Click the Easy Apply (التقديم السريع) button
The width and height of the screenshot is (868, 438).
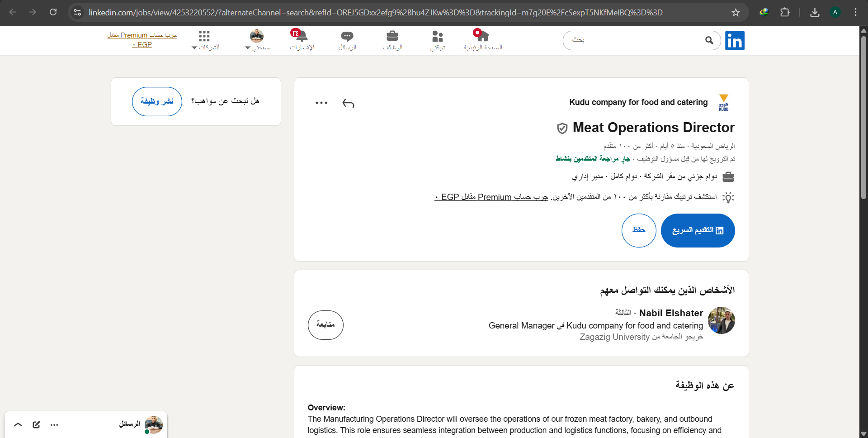[x=698, y=230]
